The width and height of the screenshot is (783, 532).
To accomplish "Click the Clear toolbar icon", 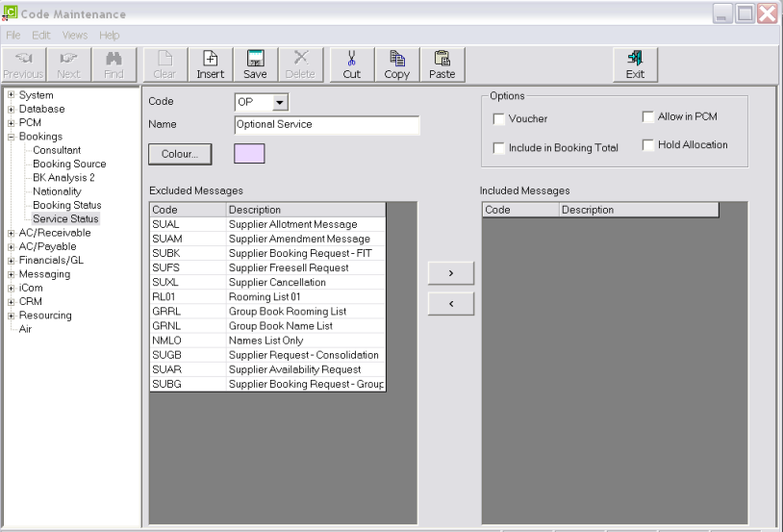I will pos(165,65).
